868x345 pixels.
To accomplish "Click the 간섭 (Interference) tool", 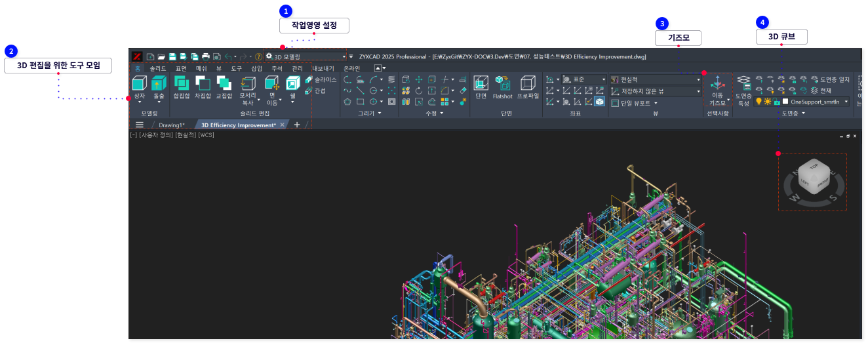I will pos(315,91).
